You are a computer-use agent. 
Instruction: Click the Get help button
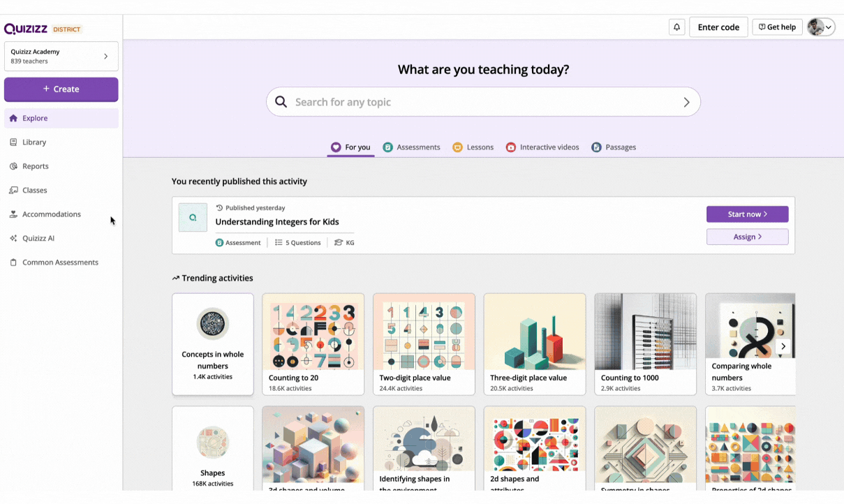point(777,27)
